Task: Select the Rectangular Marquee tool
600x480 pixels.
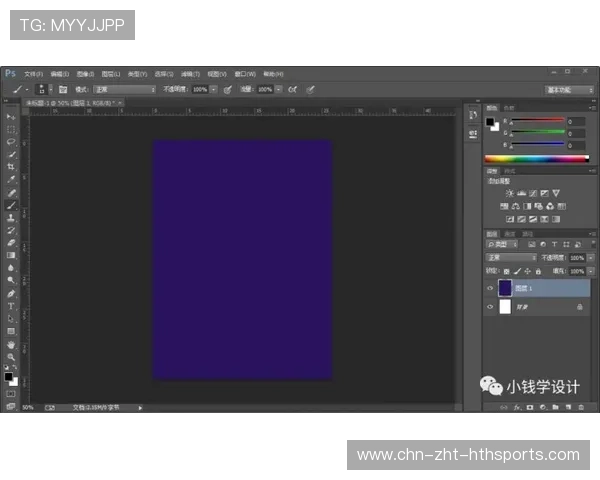Action: (12, 130)
